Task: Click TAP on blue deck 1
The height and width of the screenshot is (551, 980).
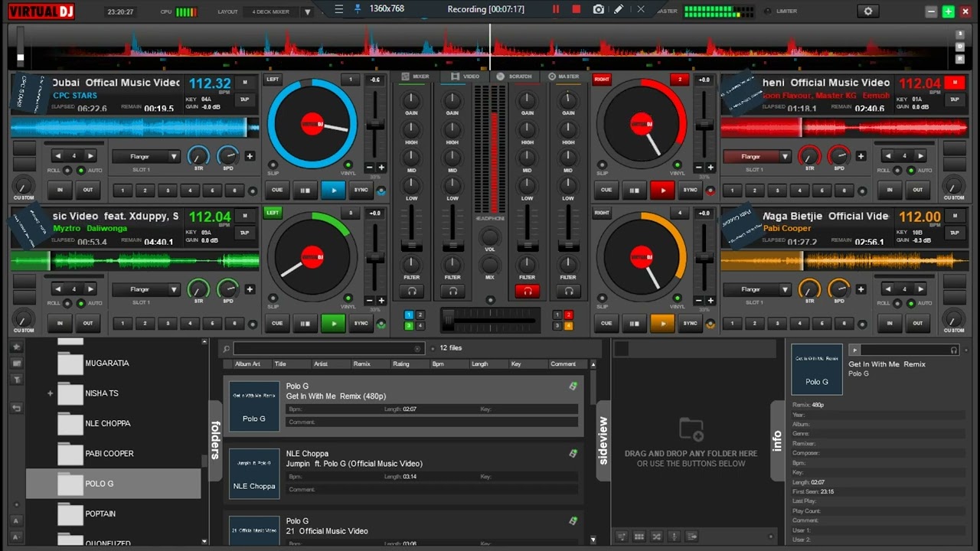Action: pos(245,99)
